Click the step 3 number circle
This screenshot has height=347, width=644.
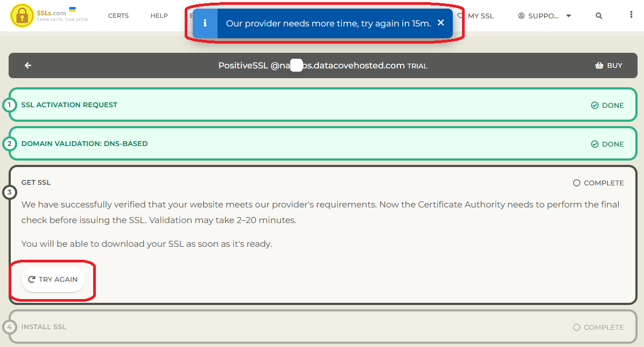point(9,192)
